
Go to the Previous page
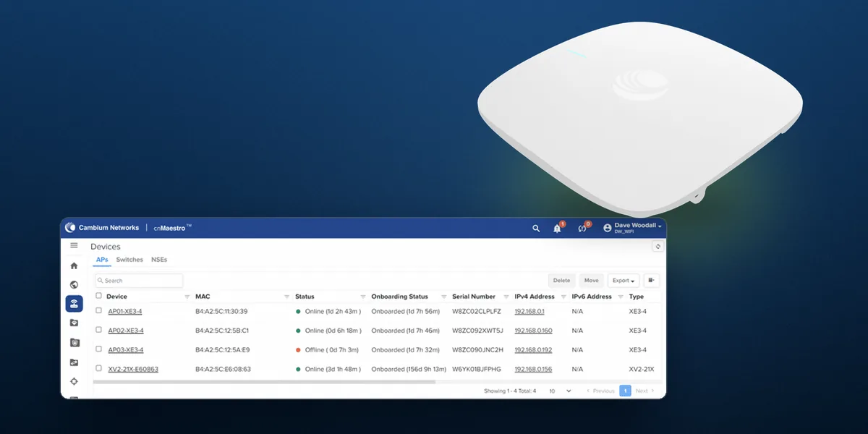click(600, 391)
